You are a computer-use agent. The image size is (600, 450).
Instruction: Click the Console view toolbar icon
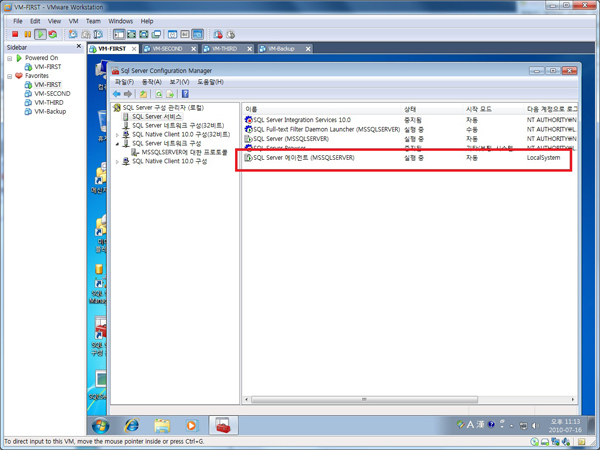(x=197, y=34)
